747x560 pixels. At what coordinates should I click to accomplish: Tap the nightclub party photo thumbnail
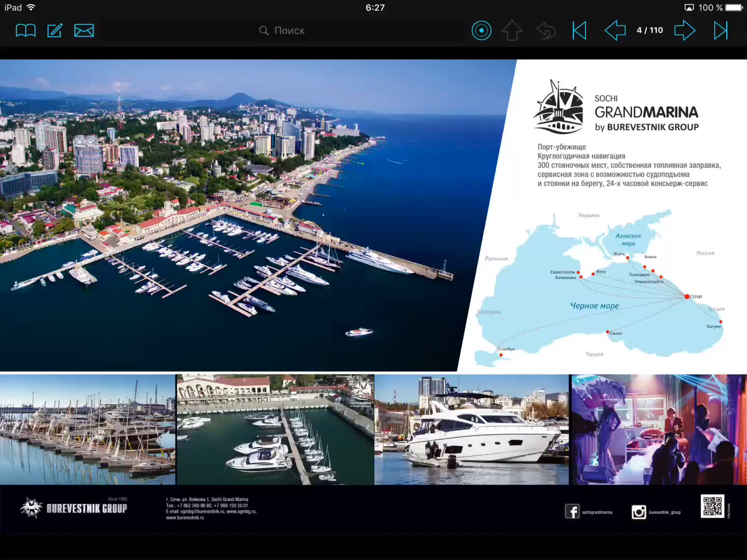pos(658,430)
